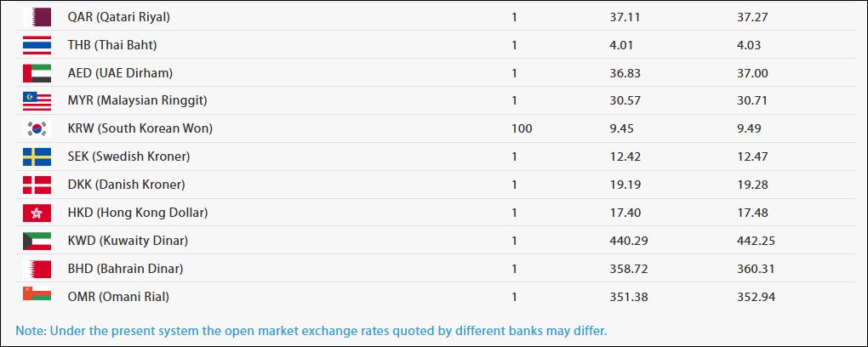Click the Hong Kong flag icon

(37, 213)
